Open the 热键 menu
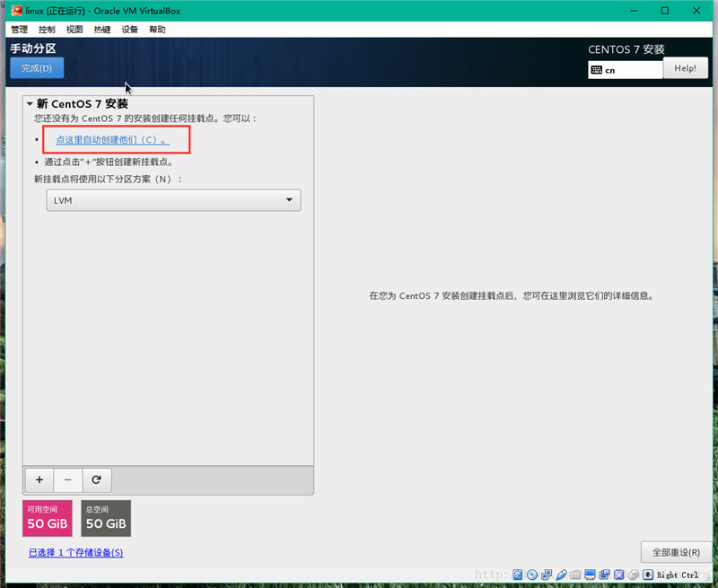Screen dimensions: 718x588 (x=102, y=30)
